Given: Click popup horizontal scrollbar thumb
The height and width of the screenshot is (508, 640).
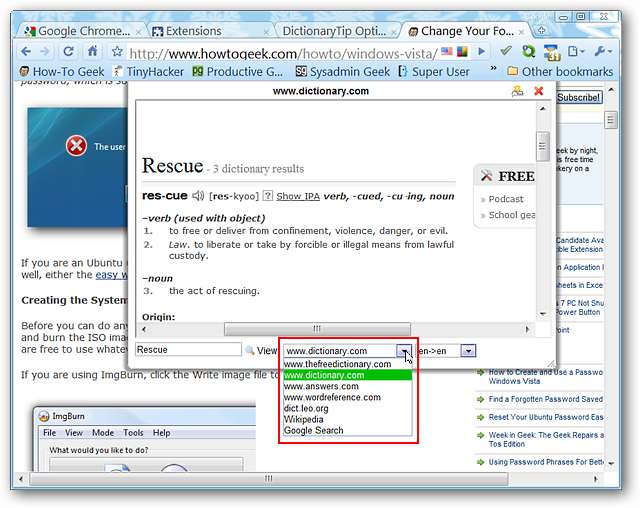Looking at the screenshot, I should pyautogui.click(x=317, y=328).
